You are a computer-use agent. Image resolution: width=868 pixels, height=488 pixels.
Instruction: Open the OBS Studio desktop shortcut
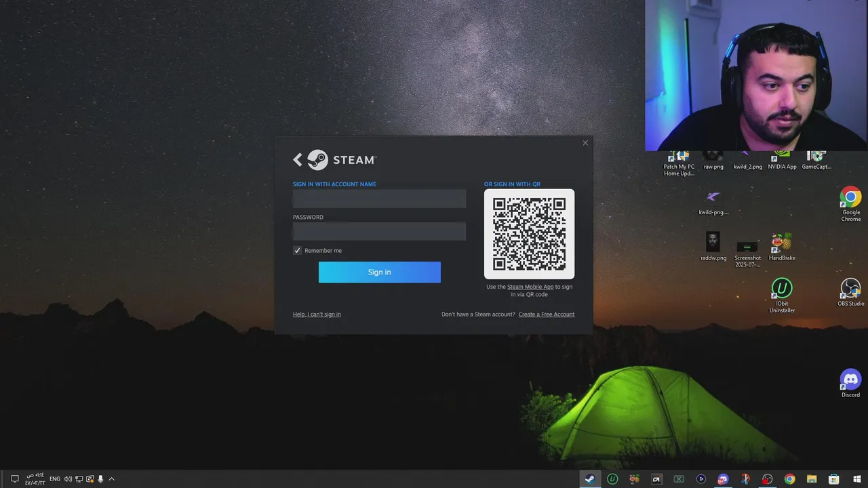pyautogui.click(x=851, y=292)
